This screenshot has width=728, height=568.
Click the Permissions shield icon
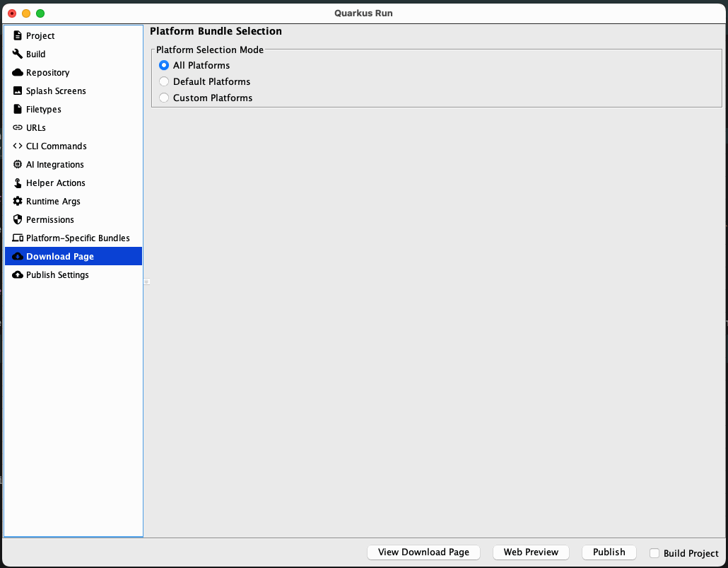pos(18,219)
